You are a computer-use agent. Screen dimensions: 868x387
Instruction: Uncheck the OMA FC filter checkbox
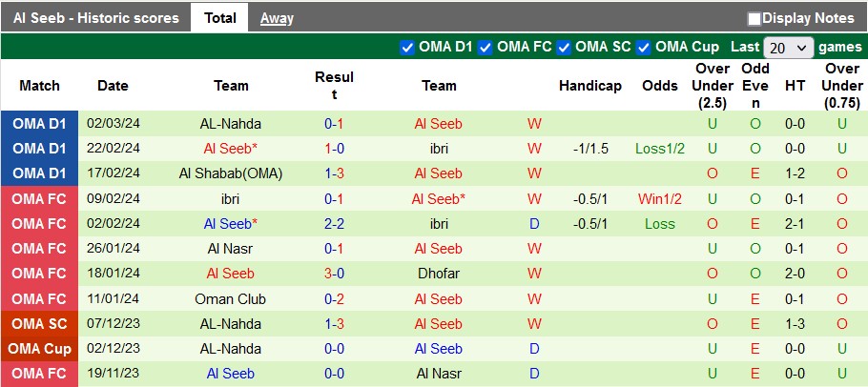pyautogui.click(x=486, y=47)
